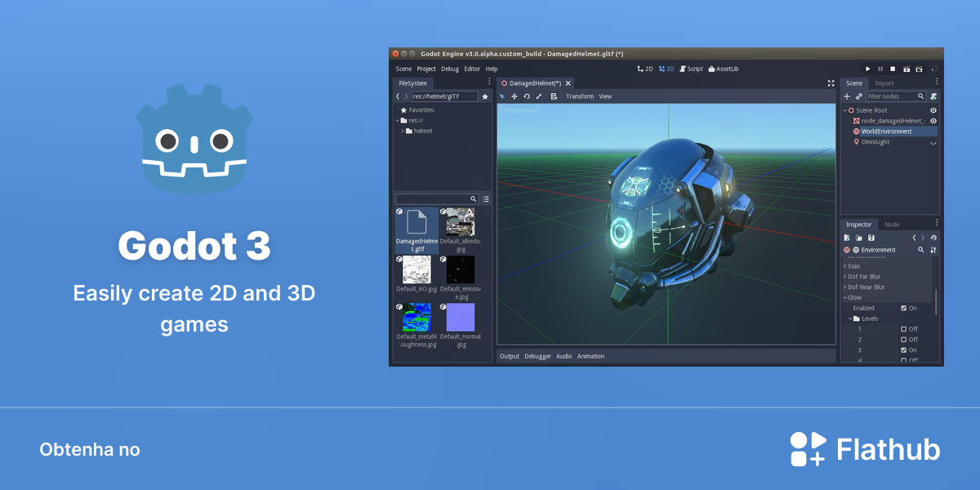This screenshot has height=490, width=980.
Task: Collapse the res:// folder
Action: tap(396, 120)
